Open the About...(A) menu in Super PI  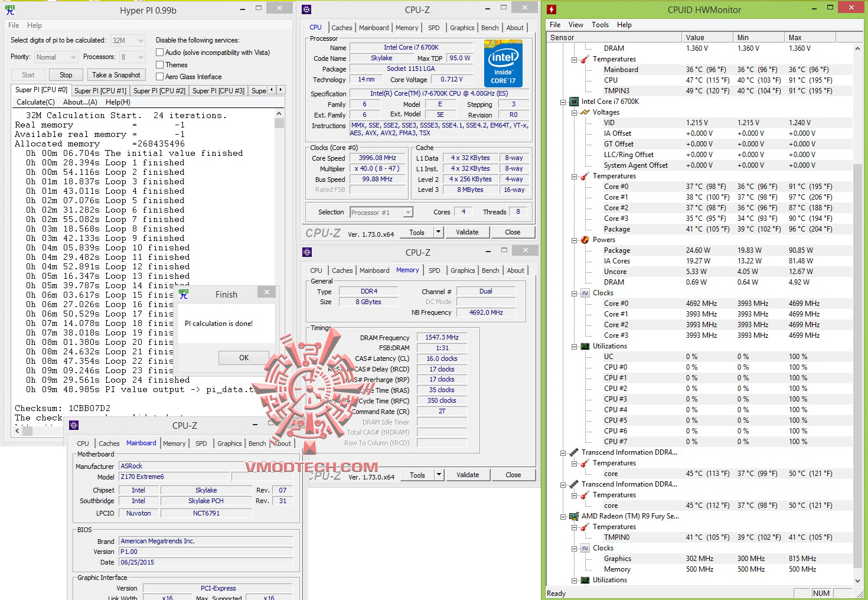(80, 102)
